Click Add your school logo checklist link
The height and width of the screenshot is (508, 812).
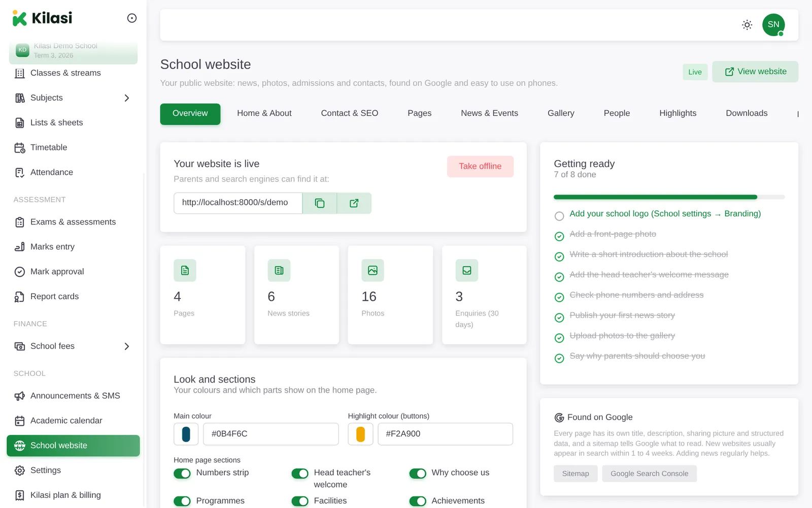coord(665,214)
